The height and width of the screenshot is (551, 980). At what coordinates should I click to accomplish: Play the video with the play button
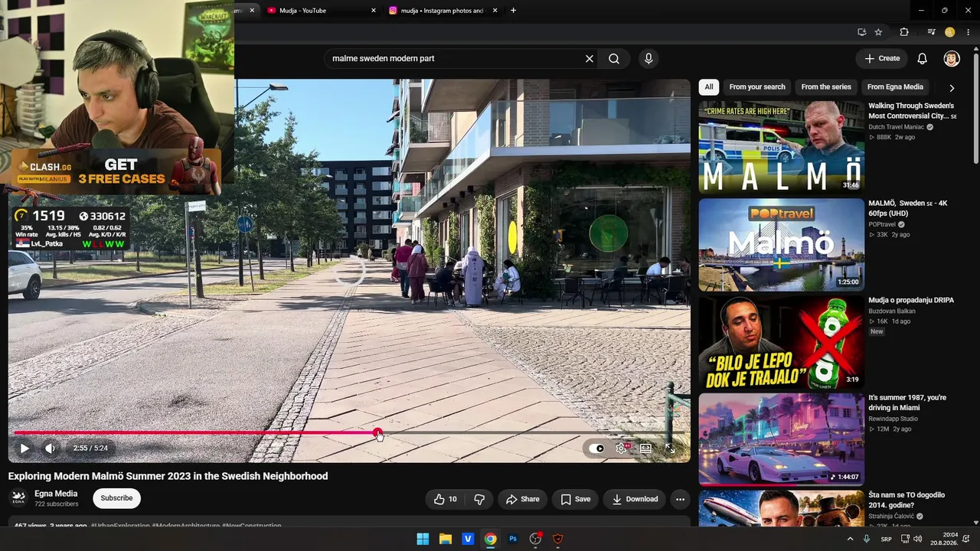[x=24, y=448]
